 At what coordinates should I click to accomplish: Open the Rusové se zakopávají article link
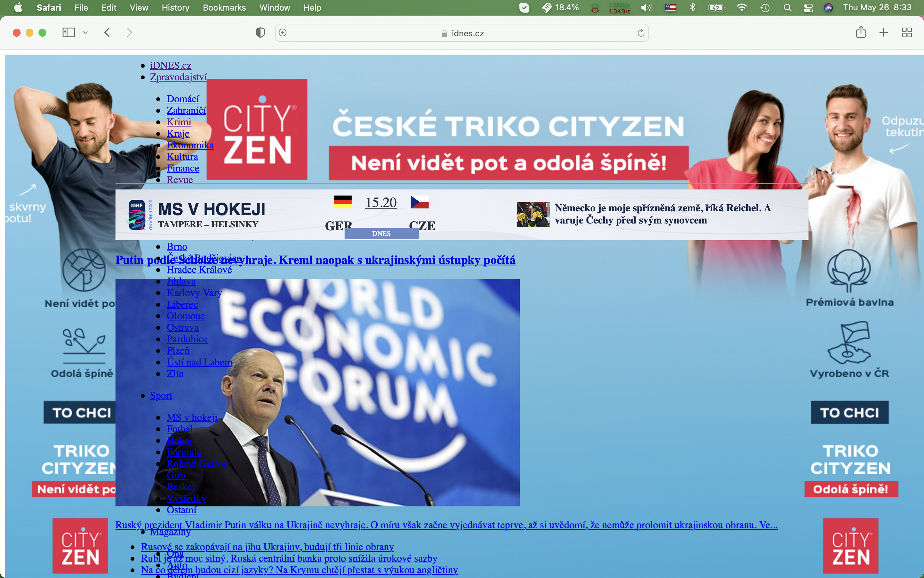tap(267, 547)
